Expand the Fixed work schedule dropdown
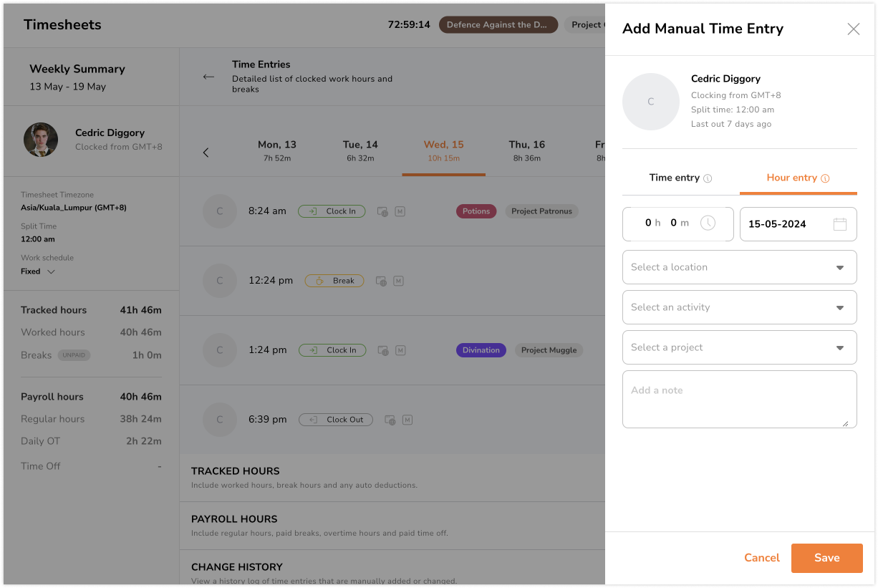The height and width of the screenshot is (588, 878). point(38,271)
